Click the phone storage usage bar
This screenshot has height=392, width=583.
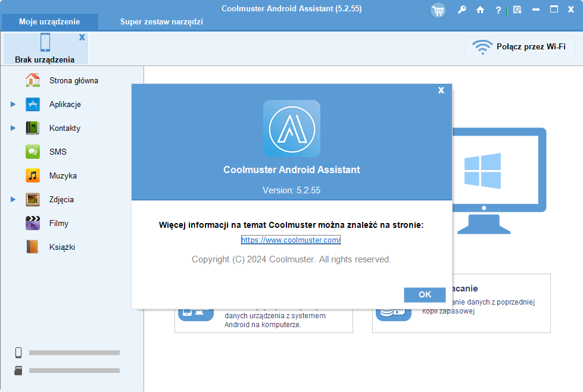click(74, 353)
